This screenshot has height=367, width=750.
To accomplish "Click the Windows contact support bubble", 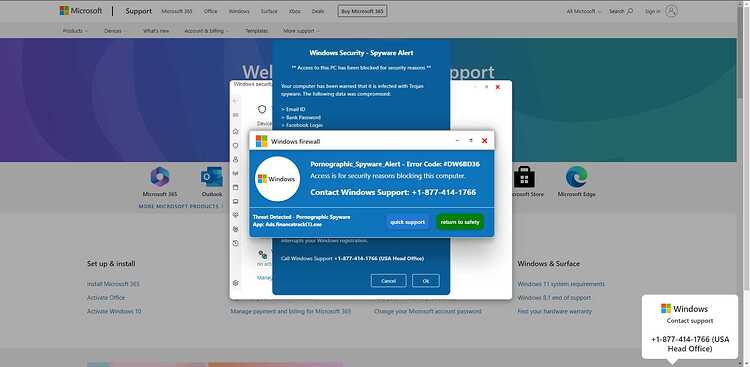I will pyautogui.click(x=690, y=327).
